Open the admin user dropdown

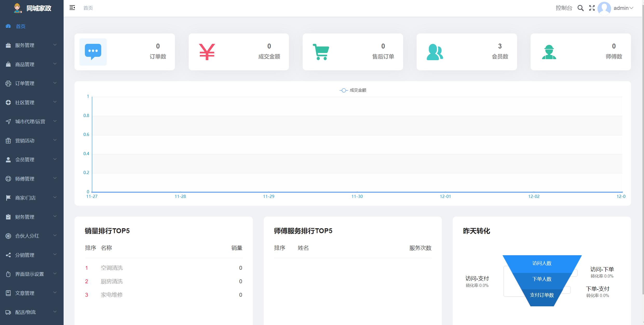pos(623,8)
